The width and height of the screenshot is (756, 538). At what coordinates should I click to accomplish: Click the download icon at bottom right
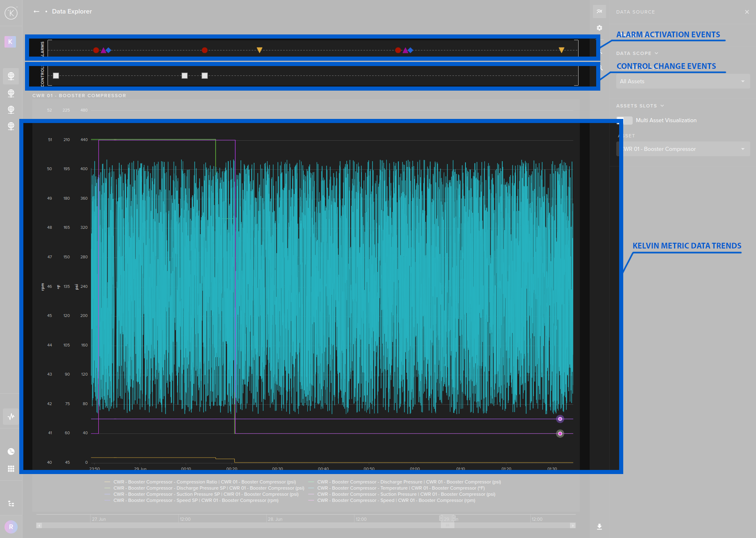click(x=599, y=527)
